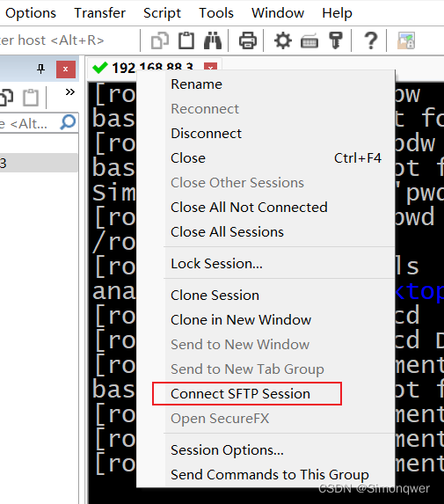This screenshot has height=504, width=444.
Task: Choose Reconnect from context menu
Action: point(266,109)
